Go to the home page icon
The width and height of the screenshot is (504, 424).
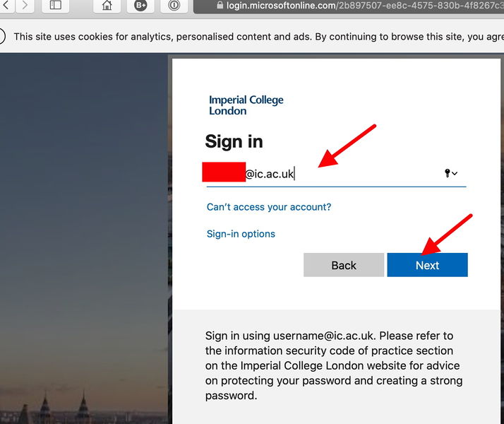(107, 6)
